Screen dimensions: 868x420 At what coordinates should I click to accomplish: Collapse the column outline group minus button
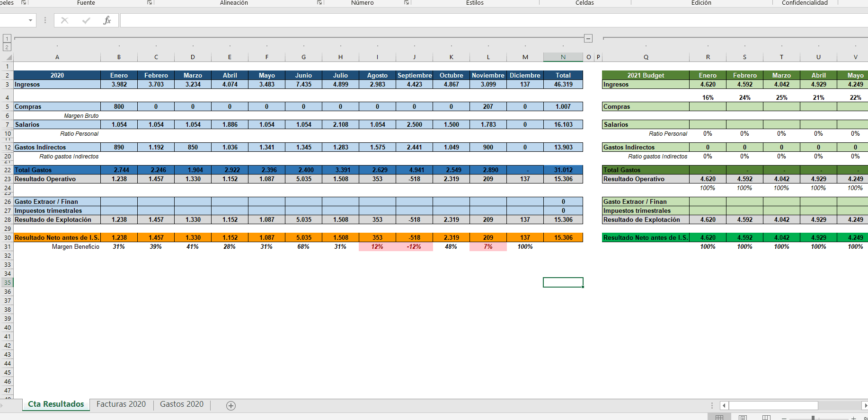click(588, 38)
